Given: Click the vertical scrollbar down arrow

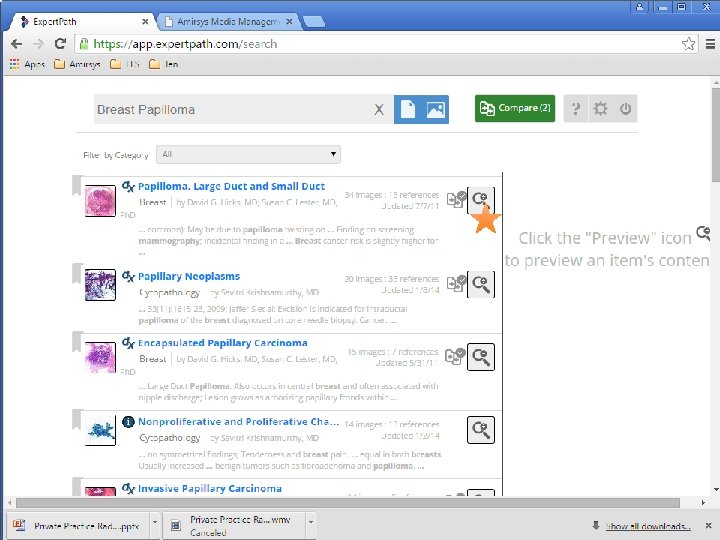Looking at the screenshot, I should click(716, 490).
